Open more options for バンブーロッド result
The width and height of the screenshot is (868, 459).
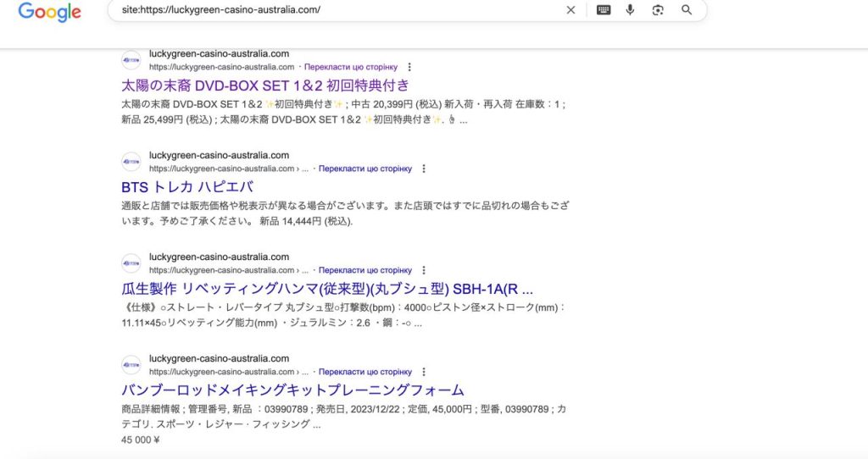[x=424, y=372]
